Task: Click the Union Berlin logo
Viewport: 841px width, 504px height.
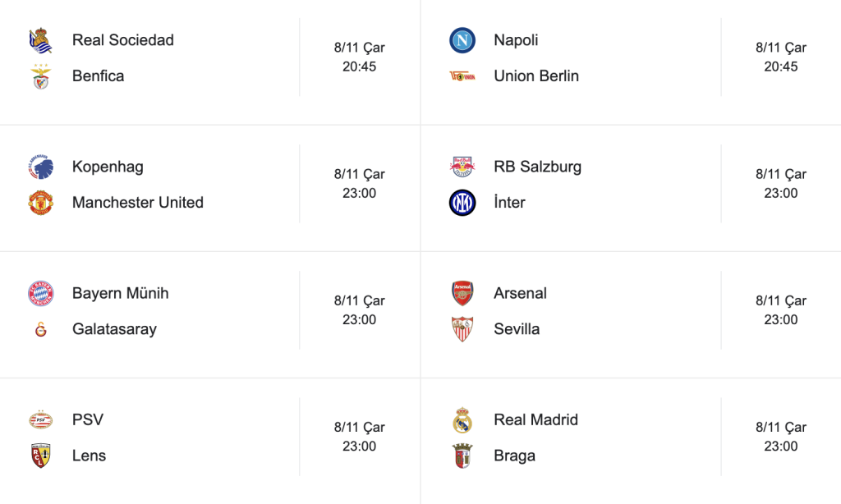Action: 462,76
